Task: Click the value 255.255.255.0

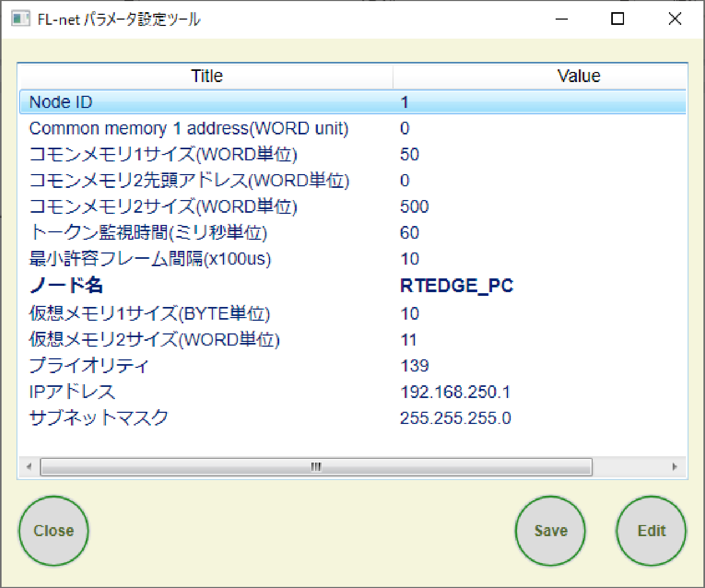Action: 456,418
